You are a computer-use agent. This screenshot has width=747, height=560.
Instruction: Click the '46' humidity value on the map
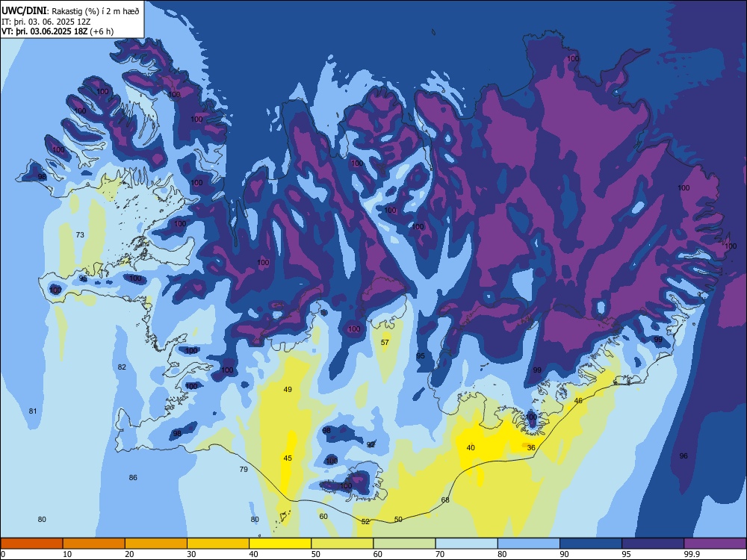coord(578,400)
